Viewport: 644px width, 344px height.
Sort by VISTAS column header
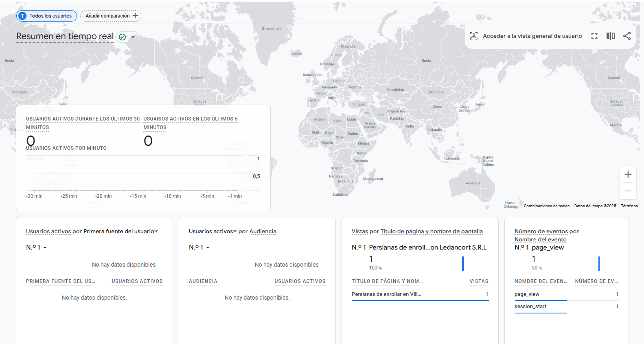[x=479, y=281]
